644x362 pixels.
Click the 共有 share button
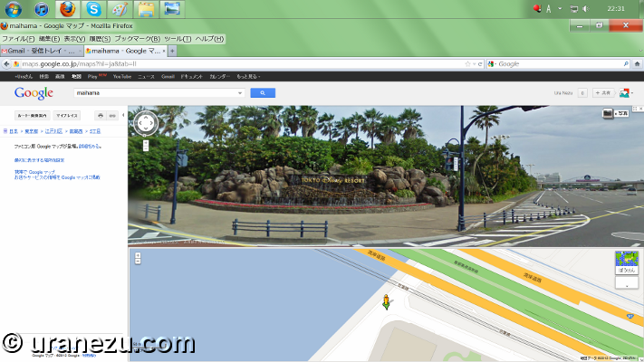(x=603, y=93)
